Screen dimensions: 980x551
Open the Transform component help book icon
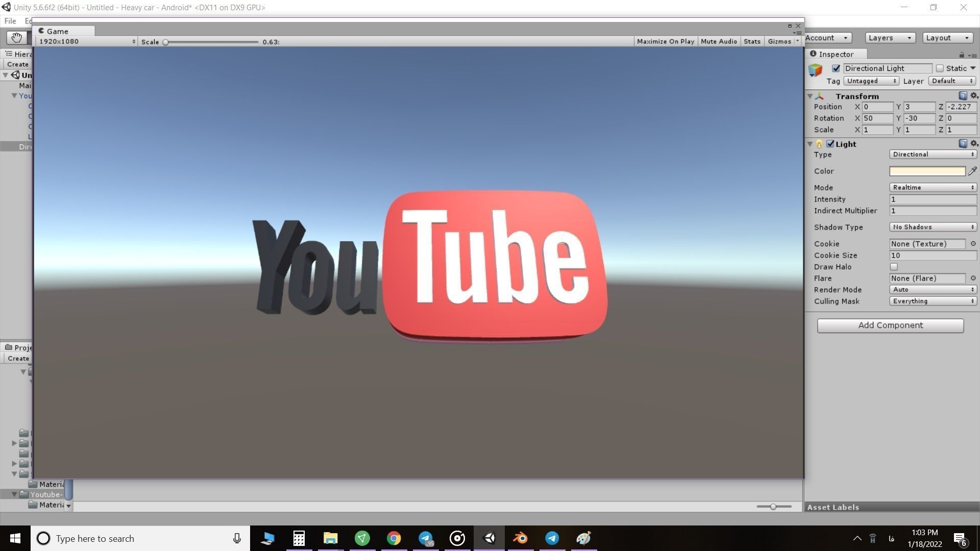[x=963, y=96]
